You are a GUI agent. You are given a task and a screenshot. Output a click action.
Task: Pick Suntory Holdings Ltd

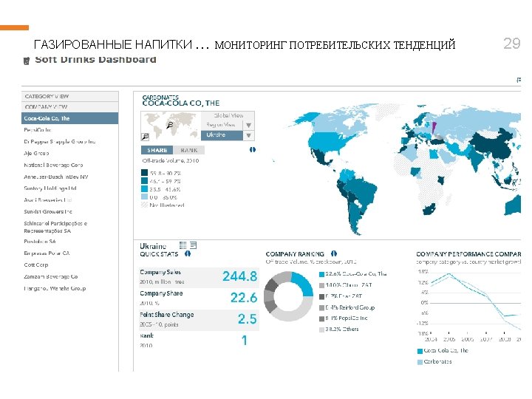pyautogui.click(x=50, y=188)
